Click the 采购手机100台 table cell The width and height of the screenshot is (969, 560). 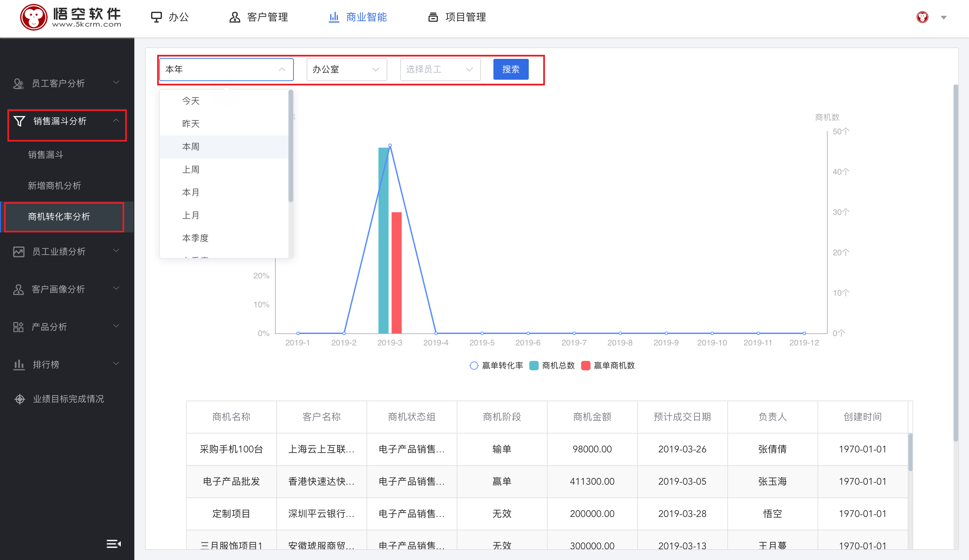click(x=232, y=449)
